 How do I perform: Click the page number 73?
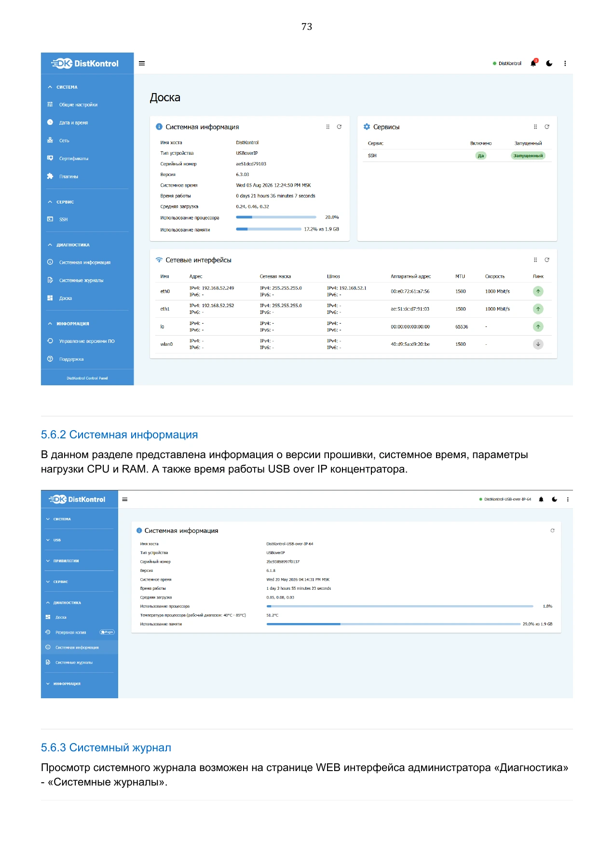307,27
